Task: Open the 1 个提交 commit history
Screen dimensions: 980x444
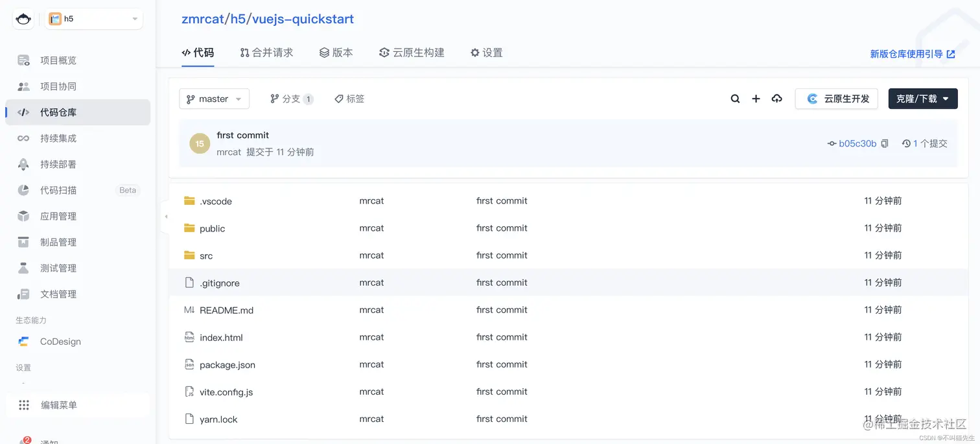Action: tap(925, 144)
